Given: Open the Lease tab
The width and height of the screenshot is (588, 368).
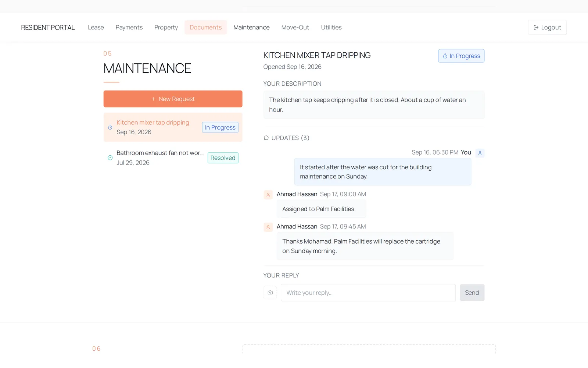Looking at the screenshot, I should click(96, 27).
